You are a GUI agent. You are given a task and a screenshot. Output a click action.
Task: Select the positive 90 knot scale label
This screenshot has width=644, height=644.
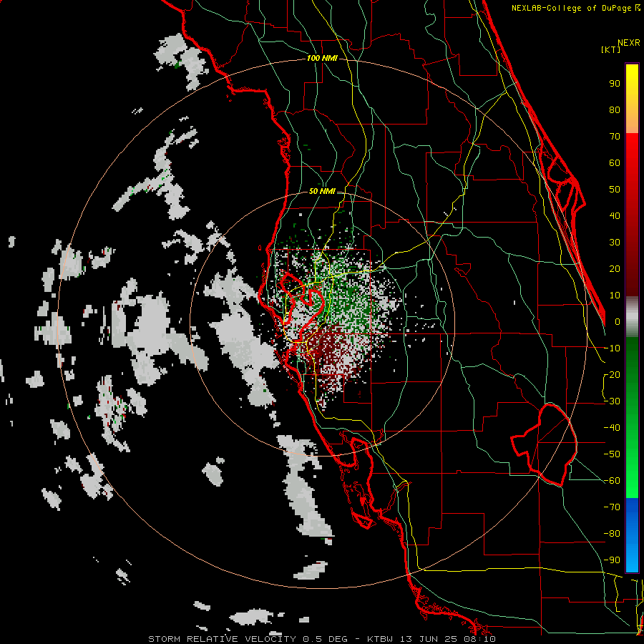pyautogui.click(x=615, y=84)
